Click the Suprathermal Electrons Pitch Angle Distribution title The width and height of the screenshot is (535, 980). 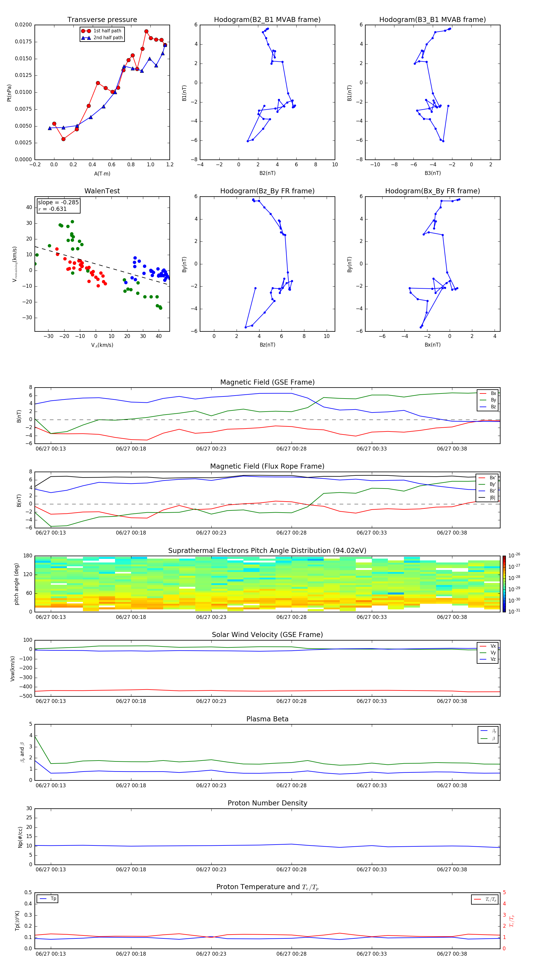[267, 551]
